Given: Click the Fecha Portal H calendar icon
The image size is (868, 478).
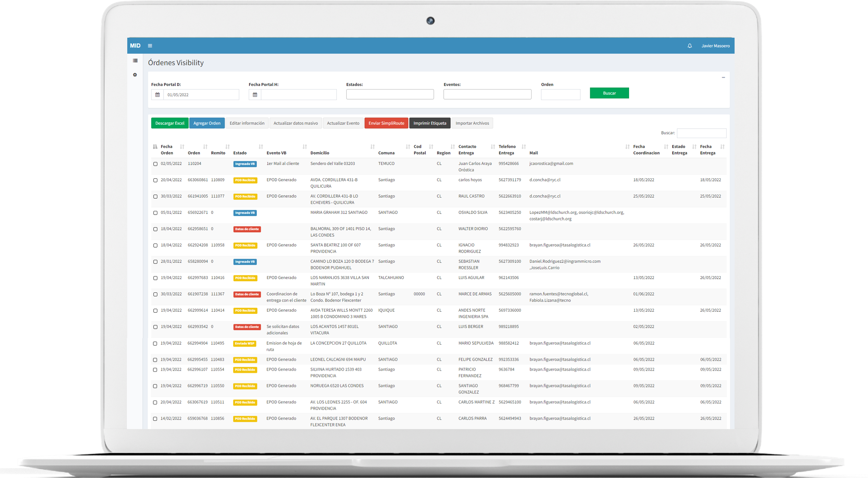Looking at the screenshot, I should tap(255, 95).
